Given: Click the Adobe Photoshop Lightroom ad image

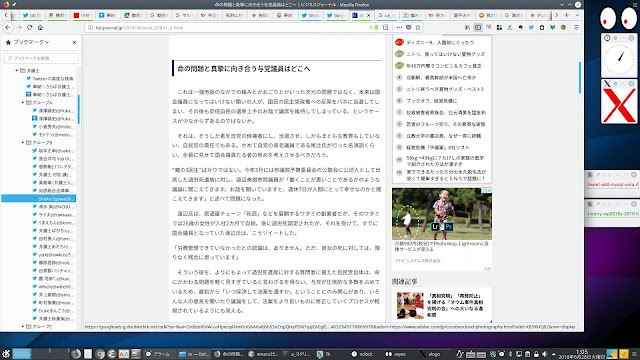Looking at the screenshot, I should (x=442, y=214).
